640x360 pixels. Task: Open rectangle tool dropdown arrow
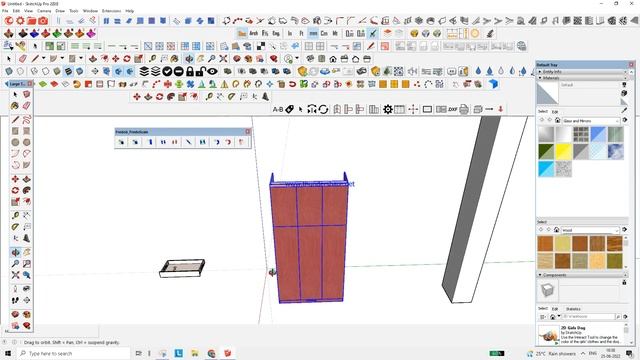tap(80, 59)
